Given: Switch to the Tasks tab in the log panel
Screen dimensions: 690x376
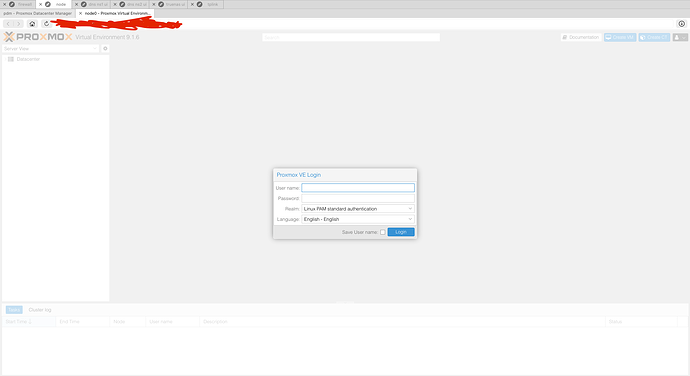Looking at the screenshot, I should pyautogui.click(x=14, y=310).
